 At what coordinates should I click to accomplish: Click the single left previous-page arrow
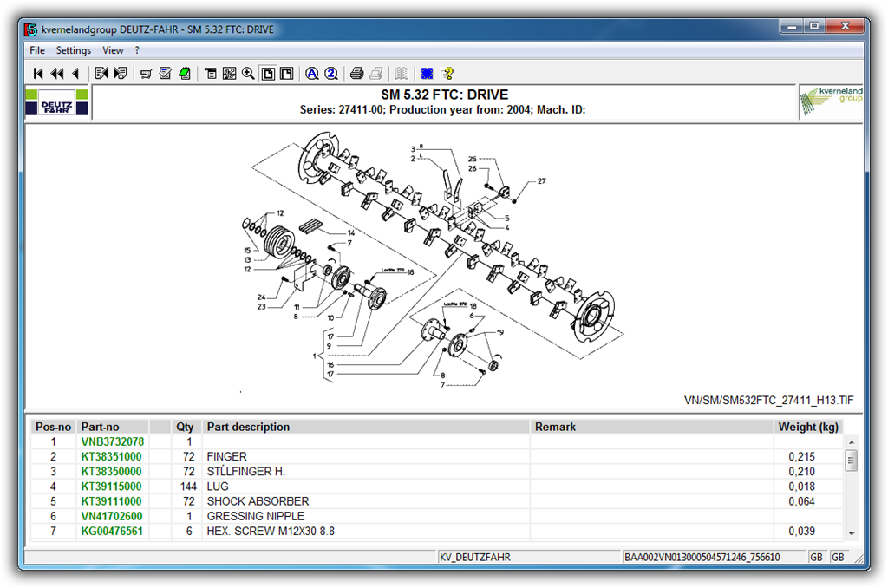[76, 73]
